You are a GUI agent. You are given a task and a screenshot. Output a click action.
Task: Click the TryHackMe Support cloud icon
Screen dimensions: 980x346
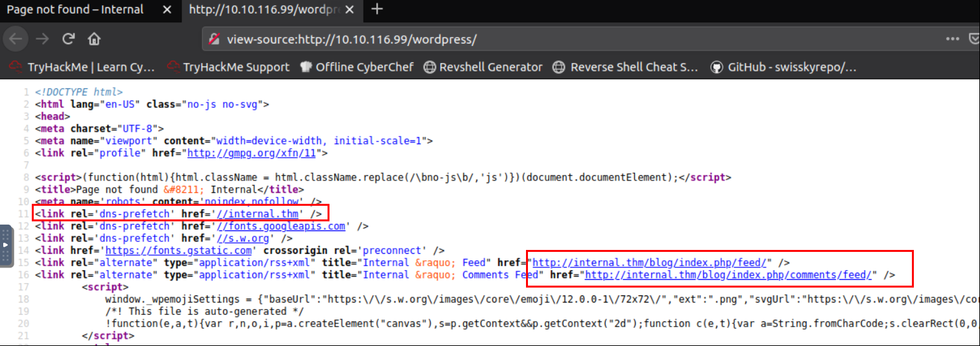click(173, 67)
